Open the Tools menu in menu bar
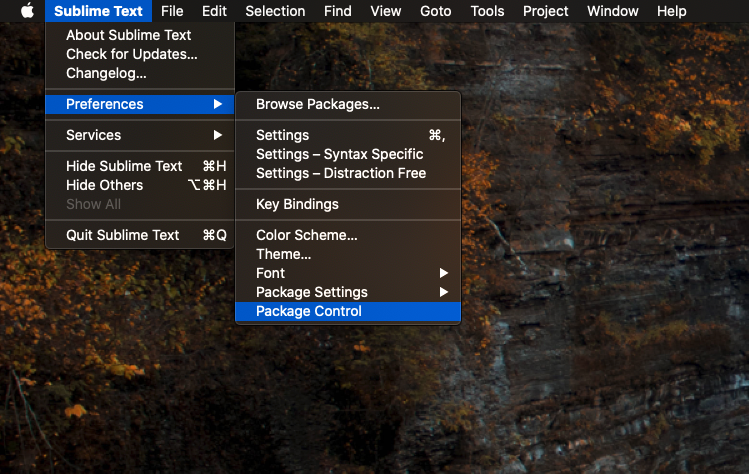Viewport: 749px width, 474px height. [487, 11]
